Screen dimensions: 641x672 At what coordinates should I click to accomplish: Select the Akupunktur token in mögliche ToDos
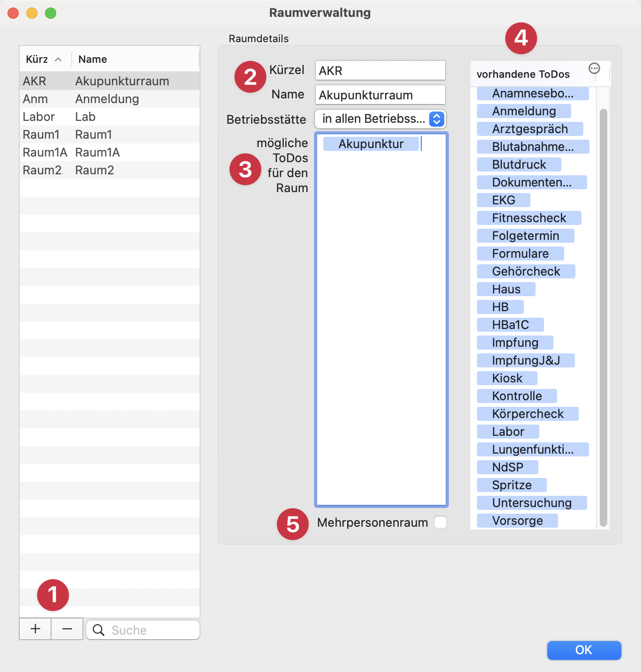[x=371, y=144]
